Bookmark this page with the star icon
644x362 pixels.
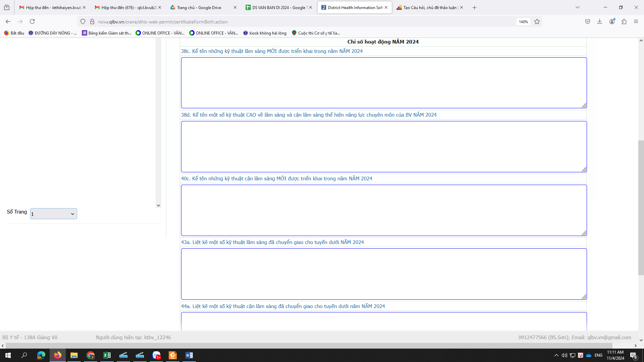(537, 21)
